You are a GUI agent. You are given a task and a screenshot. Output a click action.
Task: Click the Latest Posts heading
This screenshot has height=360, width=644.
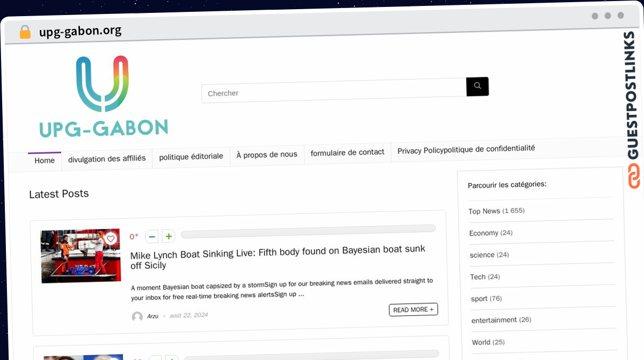[59, 194]
